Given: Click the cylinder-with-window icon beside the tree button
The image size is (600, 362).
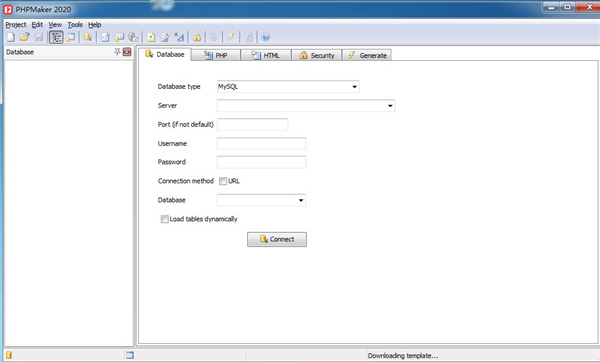Looking at the screenshot, I should [x=70, y=37].
